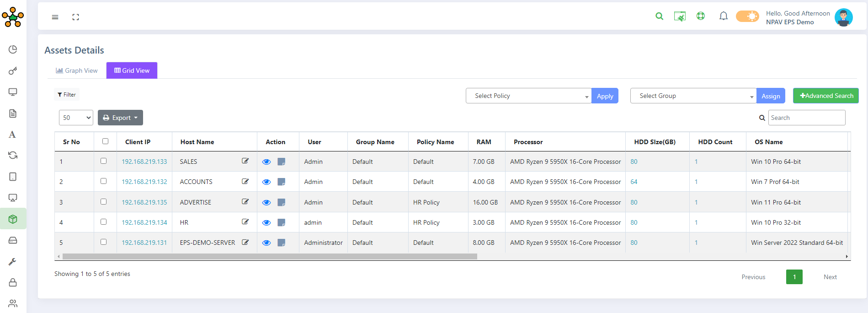Viewport: 868px width, 313px height.
Task: Open the letter A sidebar icon
Action: click(x=12, y=135)
